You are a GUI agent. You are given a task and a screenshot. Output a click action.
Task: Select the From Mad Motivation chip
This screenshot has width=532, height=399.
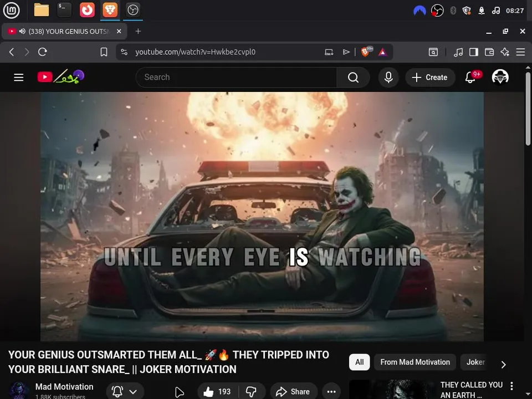point(415,362)
